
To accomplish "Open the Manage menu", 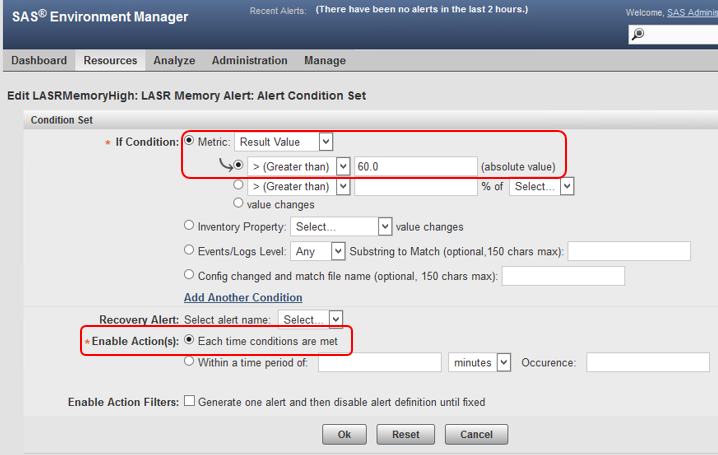I will coord(325,60).
